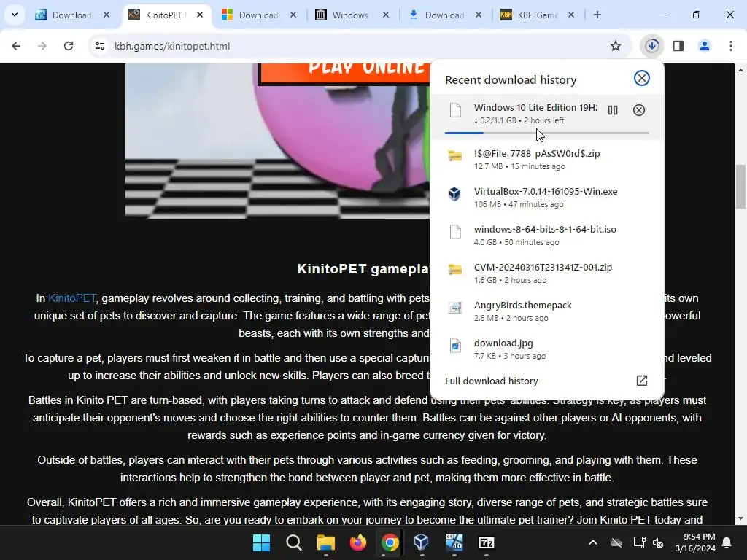This screenshot has width=747, height=560.
Task: Switch to the Windows tab
Action: pos(351,15)
